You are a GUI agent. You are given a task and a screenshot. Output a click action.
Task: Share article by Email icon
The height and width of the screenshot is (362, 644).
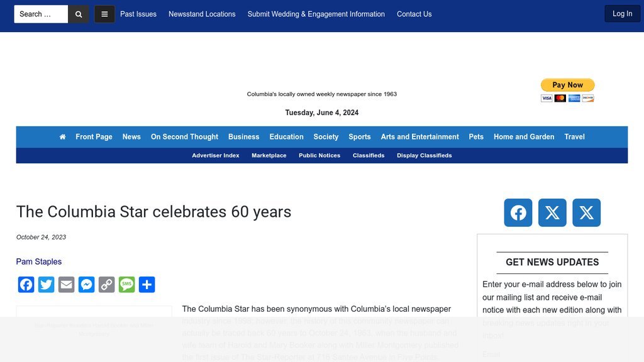click(67, 285)
